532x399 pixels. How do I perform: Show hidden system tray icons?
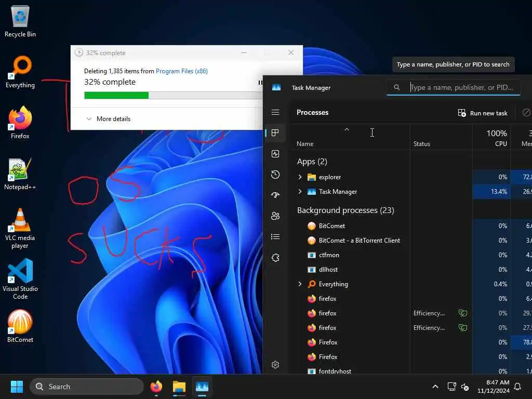point(435,387)
